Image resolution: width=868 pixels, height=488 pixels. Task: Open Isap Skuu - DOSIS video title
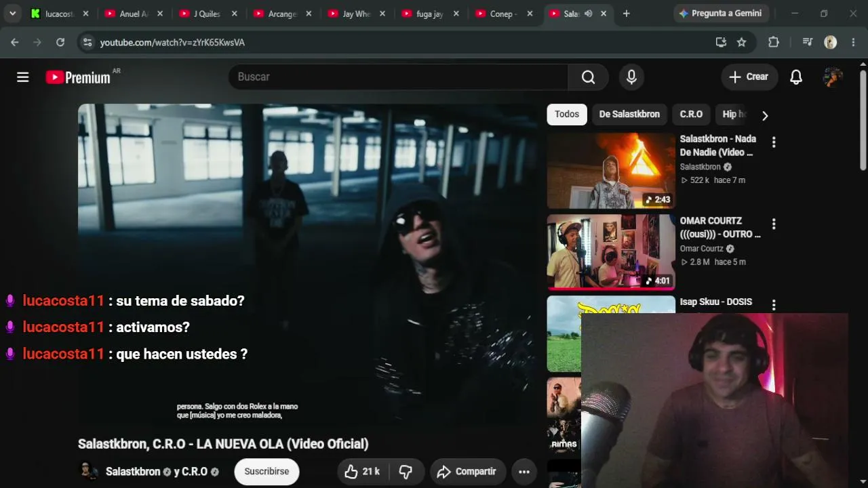pyautogui.click(x=716, y=302)
